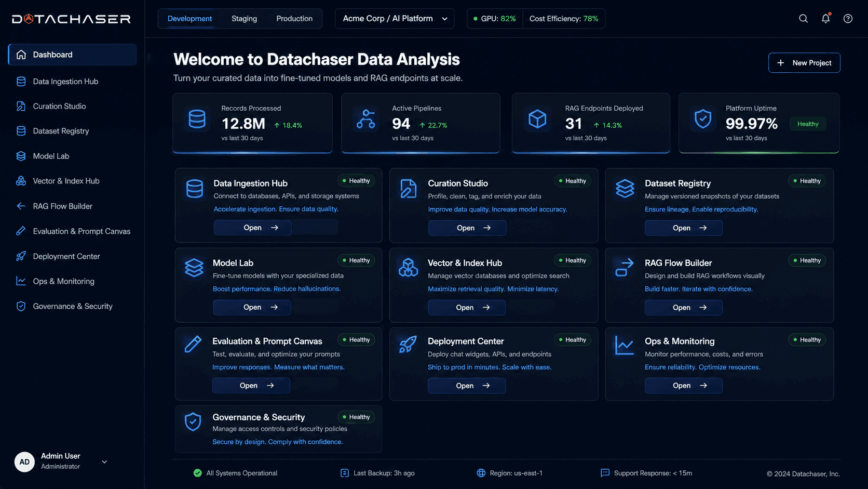The image size is (868, 489).
Task: Click Open on Model Lab card
Action: [252, 308]
